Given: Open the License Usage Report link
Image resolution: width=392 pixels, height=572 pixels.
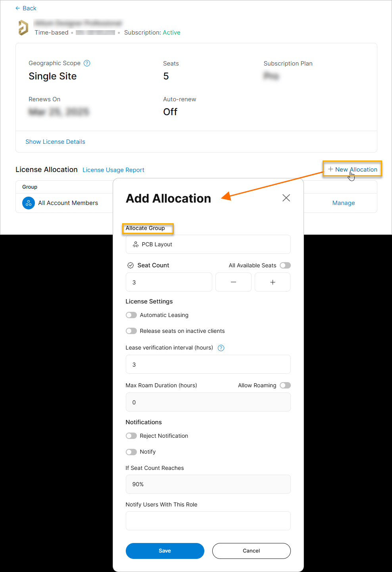Looking at the screenshot, I should (113, 170).
